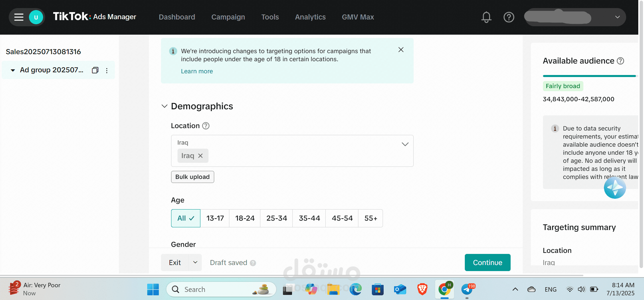Launch Microsoft Edge from the taskbar
Screen dimensions: 644x300
355,289
